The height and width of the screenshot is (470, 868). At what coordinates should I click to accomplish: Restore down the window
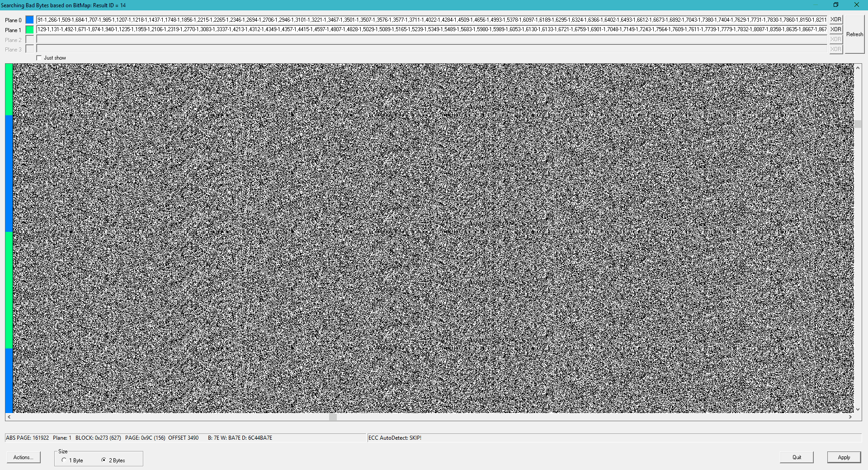click(836, 5)
